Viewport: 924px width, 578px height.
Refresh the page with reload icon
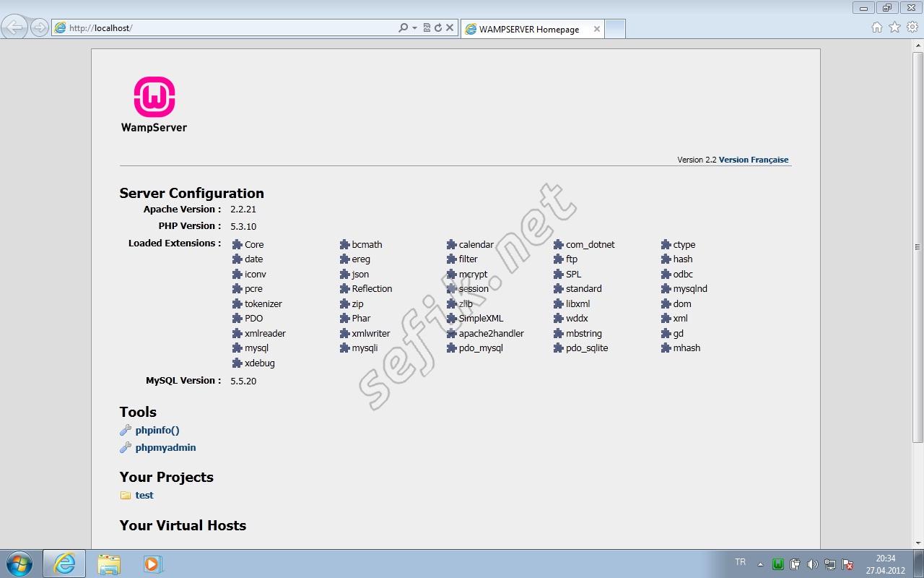pos(437,27)
